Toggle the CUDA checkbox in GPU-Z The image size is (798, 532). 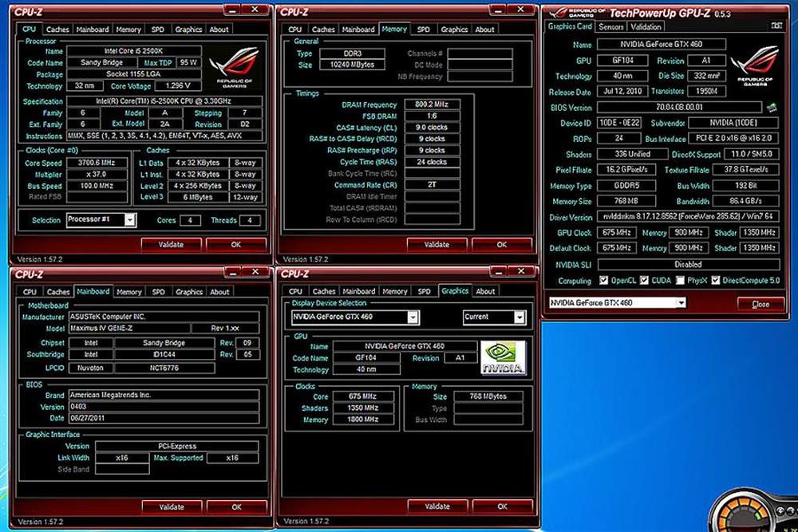(x=644, y=280)
